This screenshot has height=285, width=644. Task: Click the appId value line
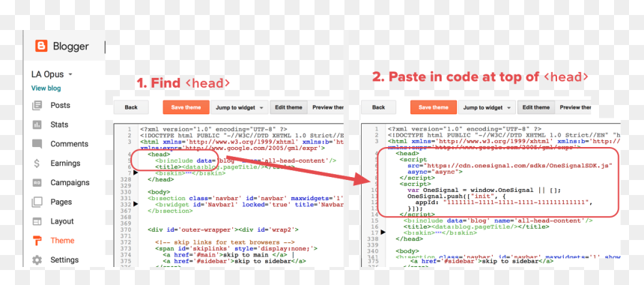point(504,202)
